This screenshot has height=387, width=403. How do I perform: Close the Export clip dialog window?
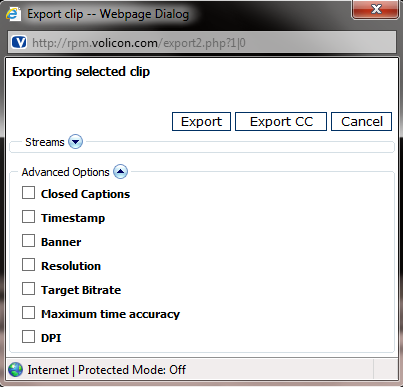[375, 9]
